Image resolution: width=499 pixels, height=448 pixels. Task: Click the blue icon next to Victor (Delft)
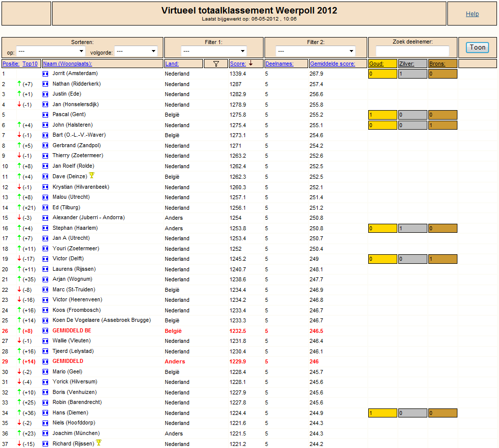[46, 259]
